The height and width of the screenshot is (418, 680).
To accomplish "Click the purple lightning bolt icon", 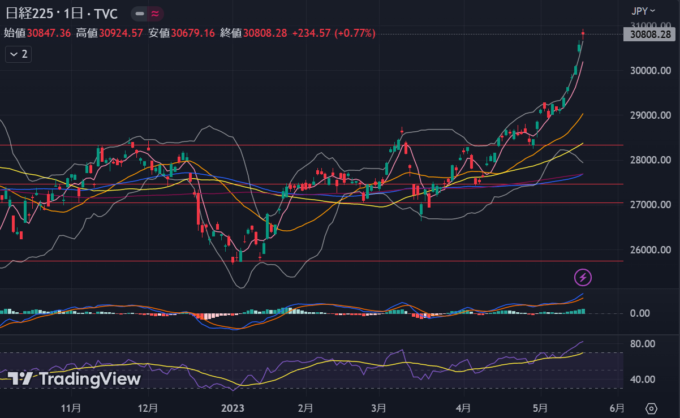I will 584,276.
